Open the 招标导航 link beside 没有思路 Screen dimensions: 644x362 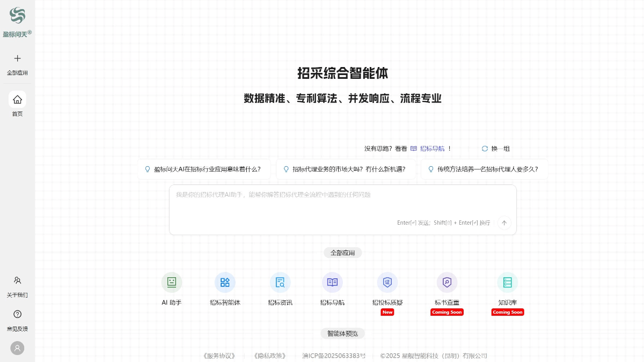(x=432, y=149)
